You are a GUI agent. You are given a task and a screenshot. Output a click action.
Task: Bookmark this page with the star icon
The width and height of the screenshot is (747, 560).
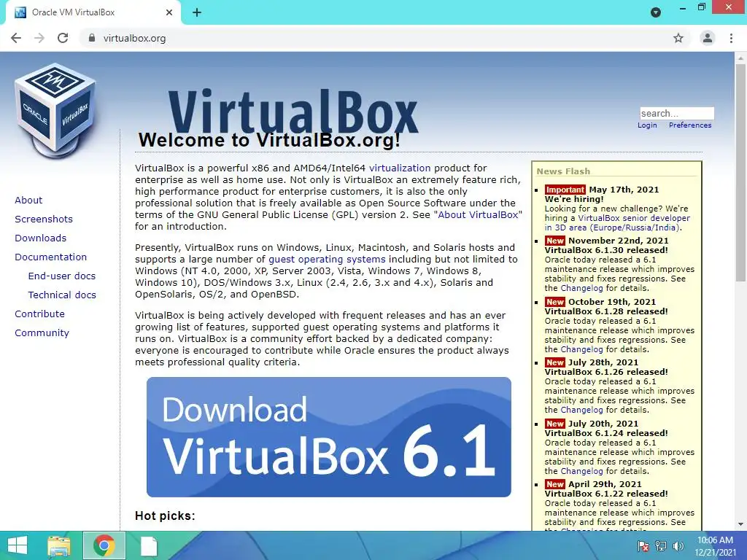click(x=678, y=38)
